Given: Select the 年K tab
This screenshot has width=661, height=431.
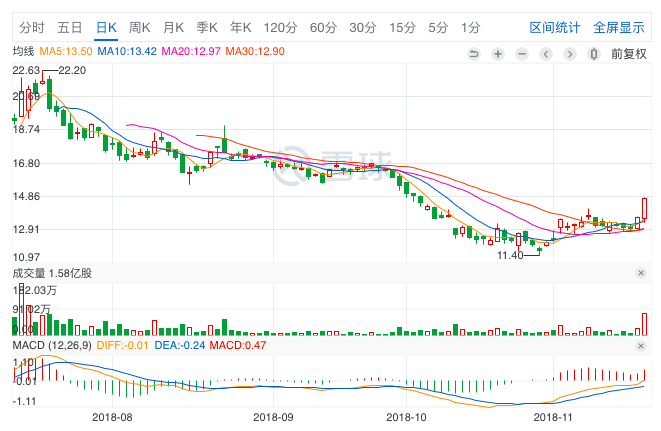Looking at the screenshot, I should click(241, 28).
